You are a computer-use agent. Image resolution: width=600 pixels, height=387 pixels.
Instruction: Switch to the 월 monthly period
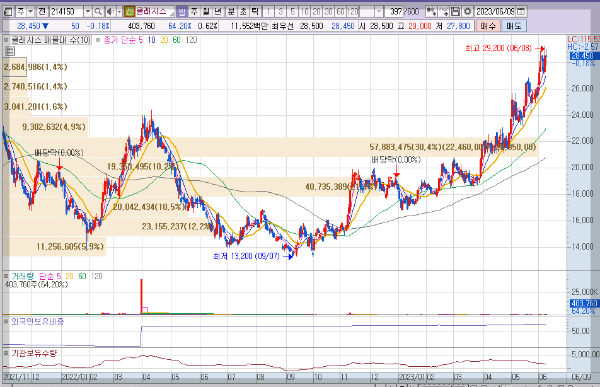[206, 12]
